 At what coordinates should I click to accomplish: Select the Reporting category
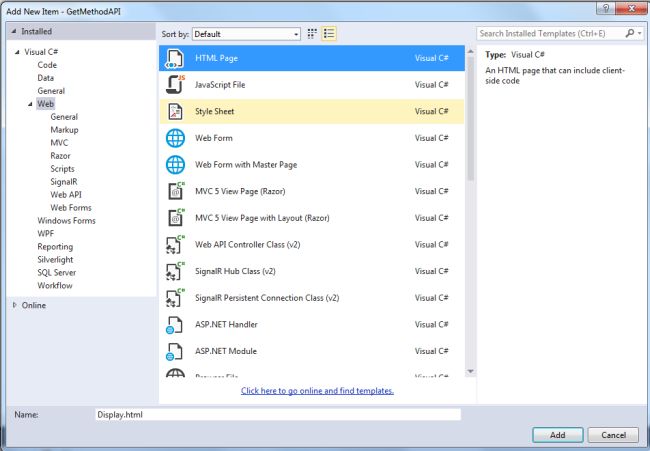tap(55, 247)
